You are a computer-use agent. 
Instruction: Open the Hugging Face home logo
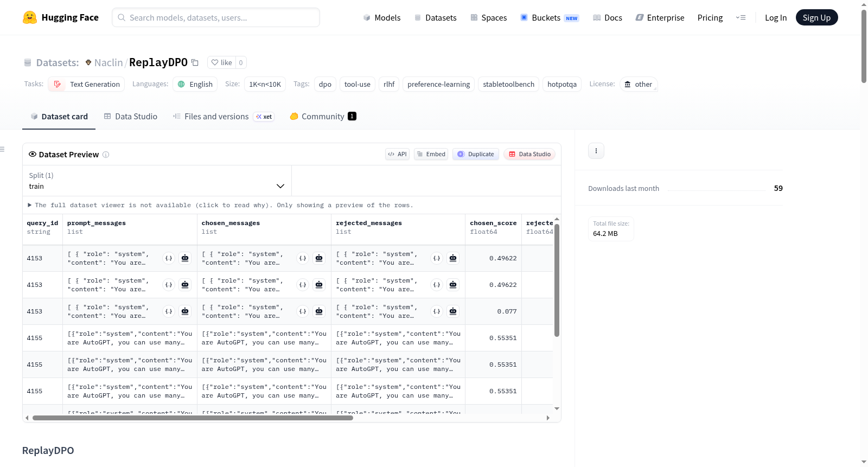tap(61, 17)
